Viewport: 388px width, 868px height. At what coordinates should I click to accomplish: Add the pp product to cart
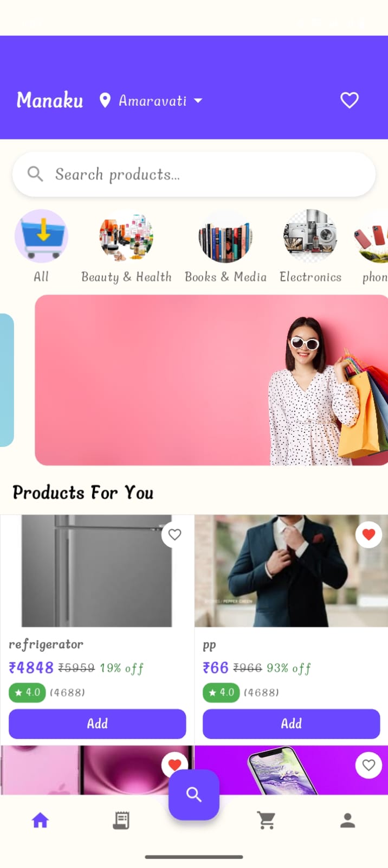tap(292, 724)
